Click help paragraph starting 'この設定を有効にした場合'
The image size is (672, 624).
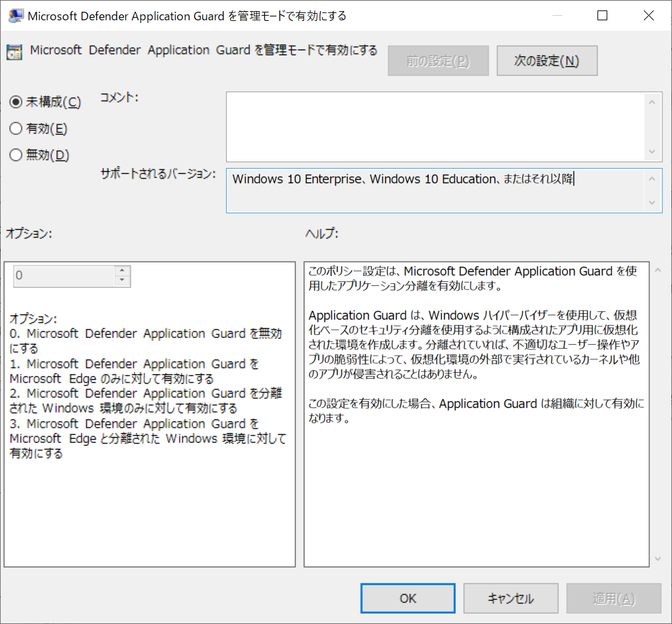pos(476,411)
